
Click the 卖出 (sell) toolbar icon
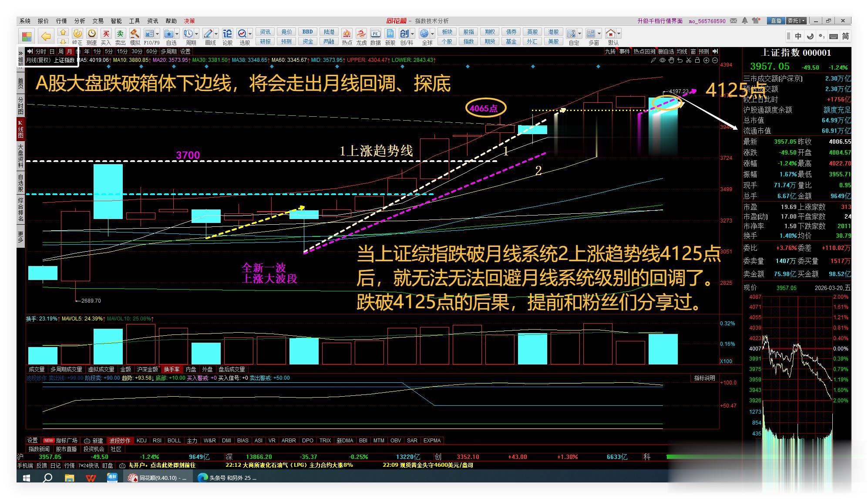[120, 34]
